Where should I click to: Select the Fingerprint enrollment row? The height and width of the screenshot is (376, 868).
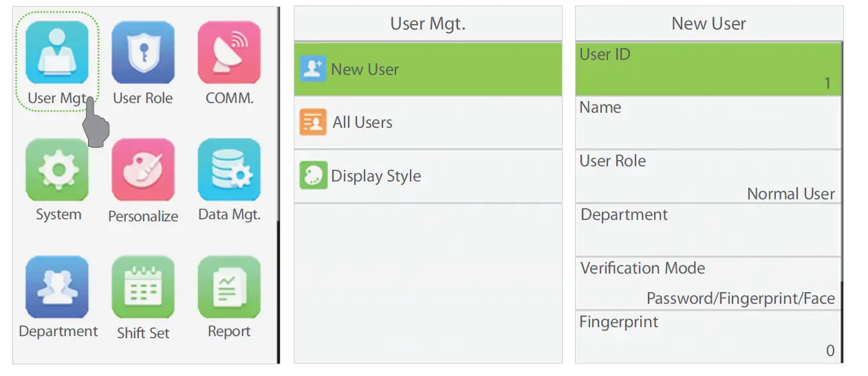click(x=708, y=336)
